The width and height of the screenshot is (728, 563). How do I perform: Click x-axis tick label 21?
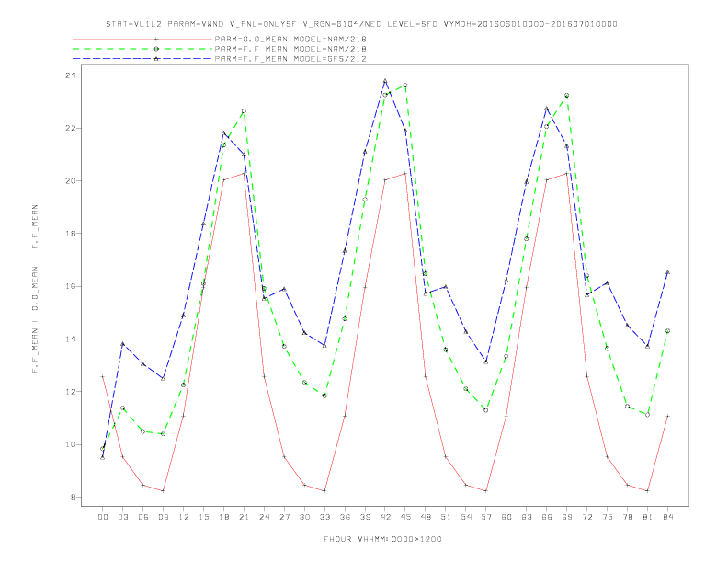tap(244, 517)
